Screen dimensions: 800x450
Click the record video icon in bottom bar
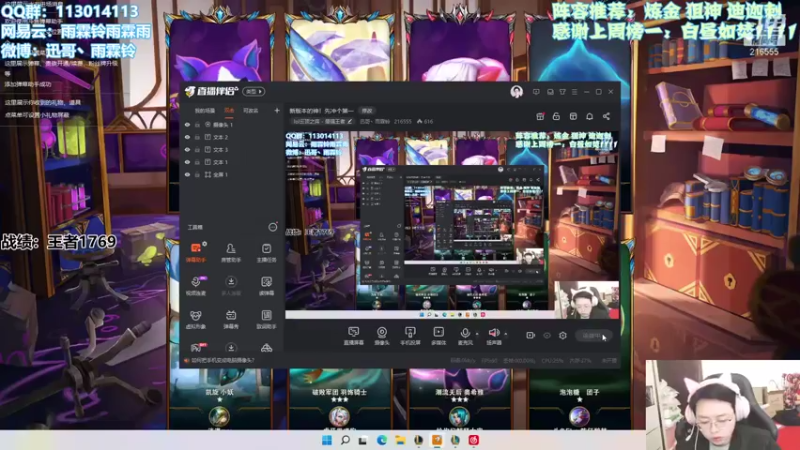[530, 335]
